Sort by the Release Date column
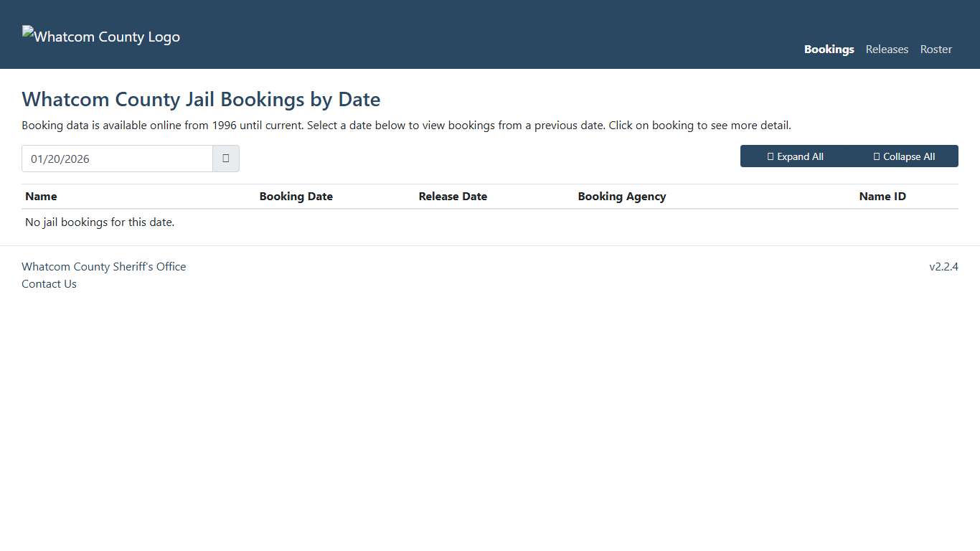Screen dimensions: 980x551 [453, 196]
